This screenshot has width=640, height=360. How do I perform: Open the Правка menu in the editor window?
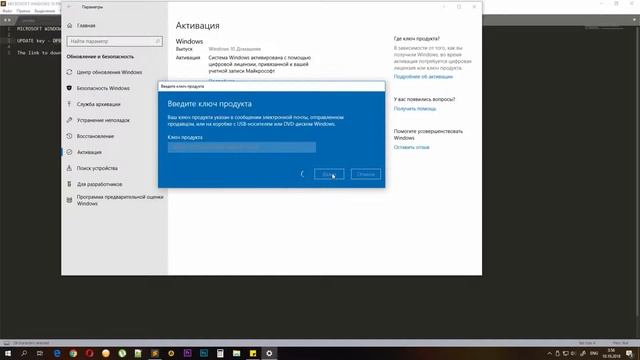(23, 11)
